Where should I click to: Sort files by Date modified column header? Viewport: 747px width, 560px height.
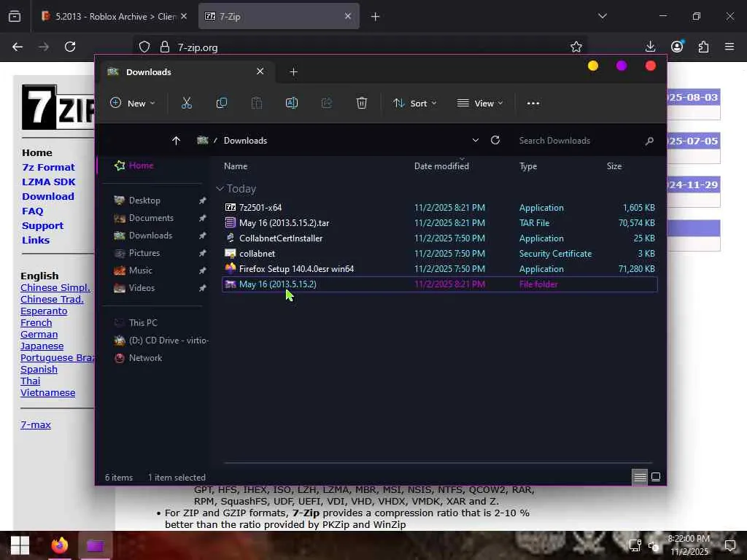441,166
